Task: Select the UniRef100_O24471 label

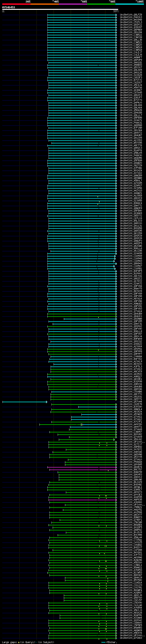Action: [131, 120]
